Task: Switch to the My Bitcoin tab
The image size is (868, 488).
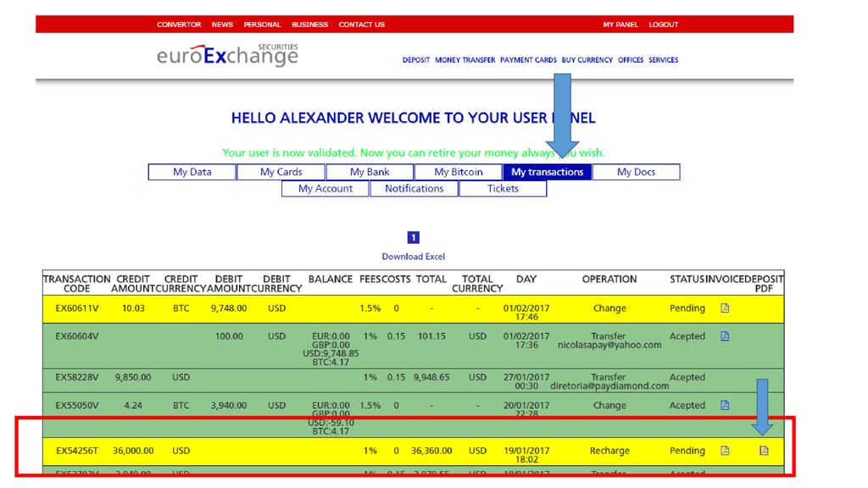Action: pos(459,172)
